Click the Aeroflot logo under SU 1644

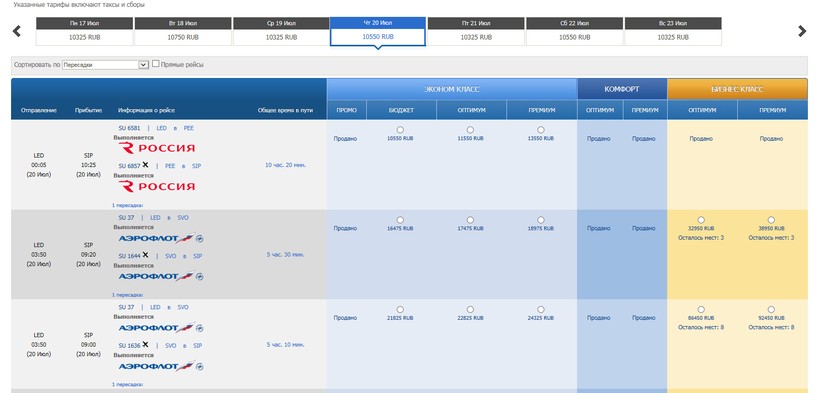click(161, 276)
